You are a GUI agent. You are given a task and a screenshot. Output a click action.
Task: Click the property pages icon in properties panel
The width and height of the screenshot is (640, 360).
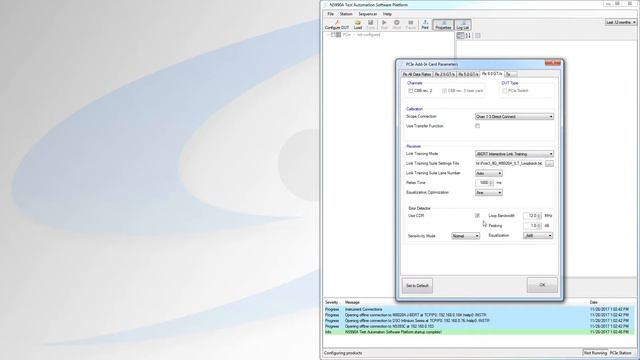[478, 36]
